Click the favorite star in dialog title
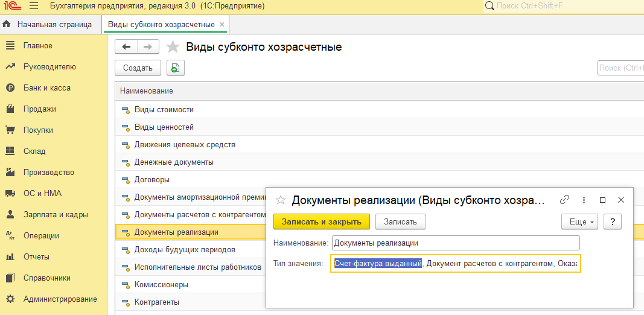Screen dimensions: 644x315 click(x=281, y=200)
